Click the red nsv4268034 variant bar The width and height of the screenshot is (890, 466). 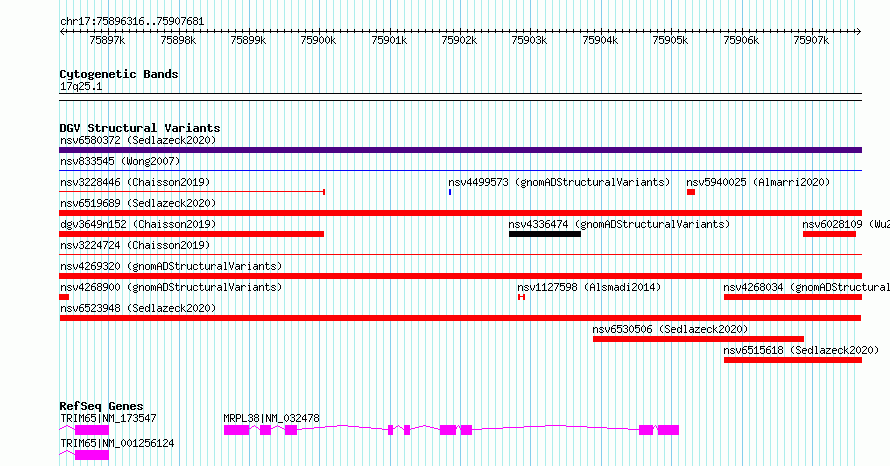793,297
